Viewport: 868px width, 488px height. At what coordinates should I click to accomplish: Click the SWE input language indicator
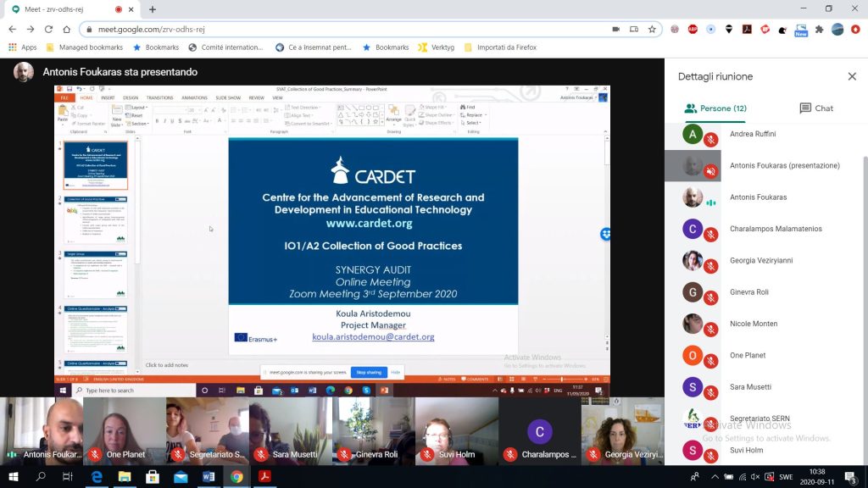[x=786, y=476]
